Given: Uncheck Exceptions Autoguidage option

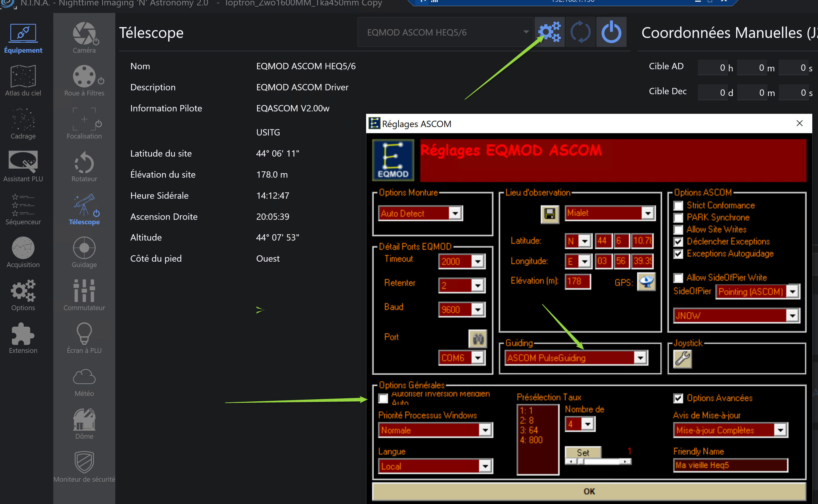Looking at the screenshot, I should pos(678,254).
